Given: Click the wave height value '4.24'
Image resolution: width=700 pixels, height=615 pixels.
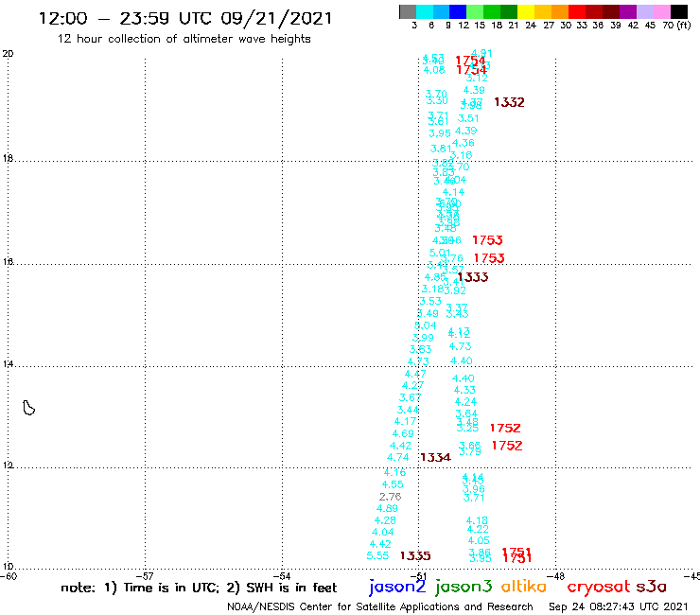Looking at the screenshot, I should click(x=465, y=402).
